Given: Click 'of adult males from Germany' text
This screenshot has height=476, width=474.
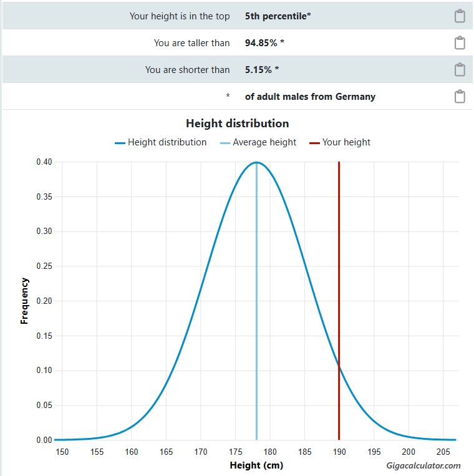Looking at the screenshot, I should (310, 97).
